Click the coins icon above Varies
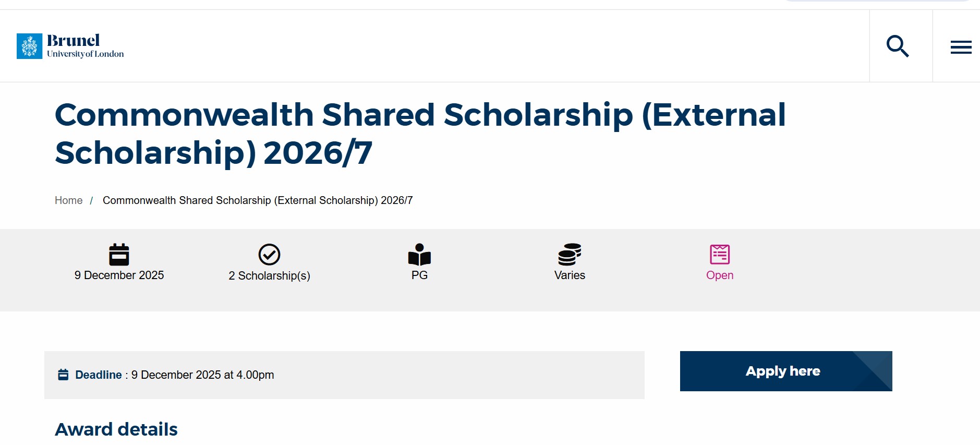Screen dimensions: 980x445 [x=570, y=255]
